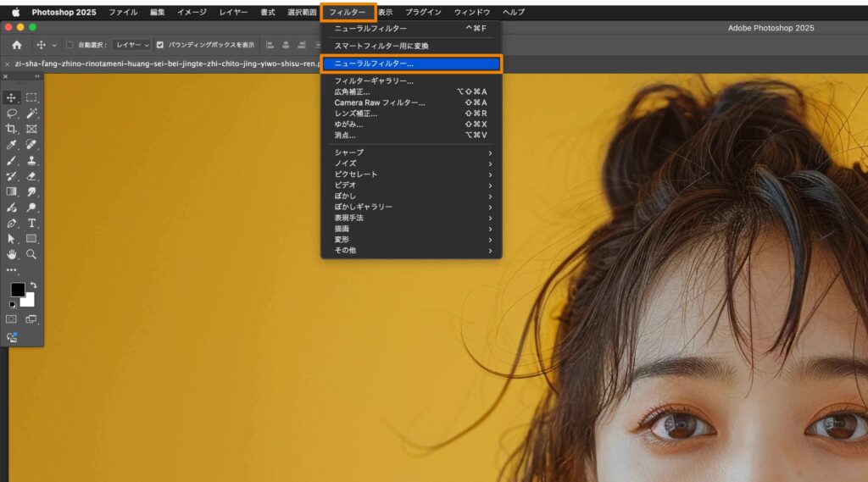Uncheck バウンディングボックスを表示 checkbox
The height and width of the screenshot is (482, 868).
pos(160,45)
